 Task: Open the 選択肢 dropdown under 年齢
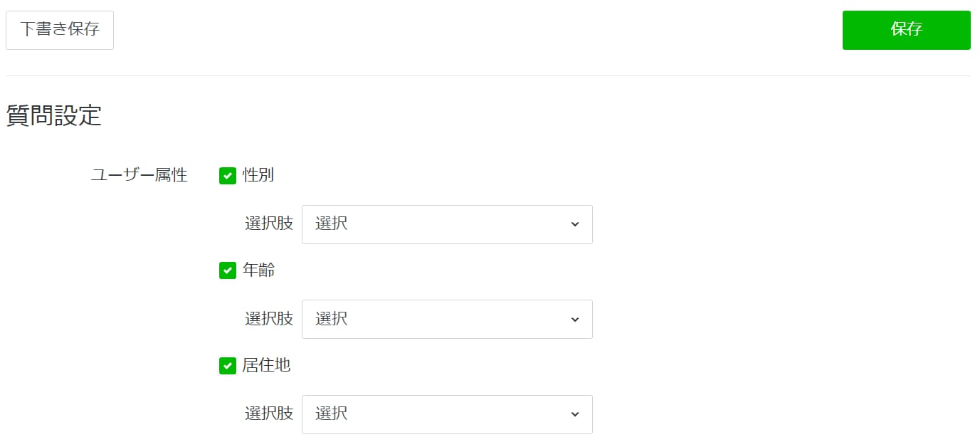pos(447,319)
